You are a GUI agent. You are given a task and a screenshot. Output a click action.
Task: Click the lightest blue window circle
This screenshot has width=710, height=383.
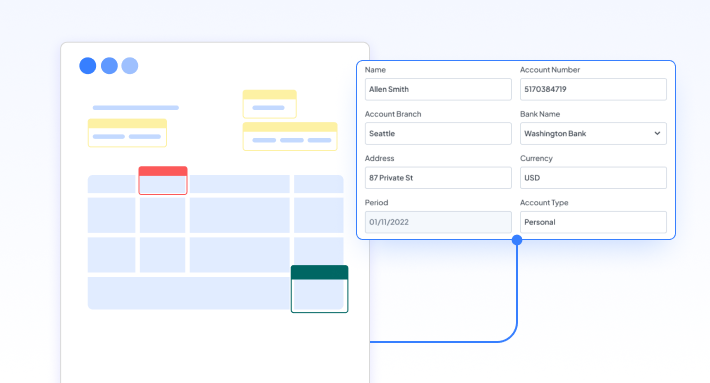130,66
